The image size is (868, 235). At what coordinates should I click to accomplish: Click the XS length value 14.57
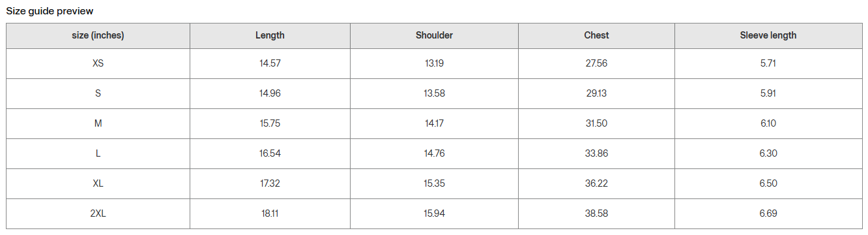[270, 63]
